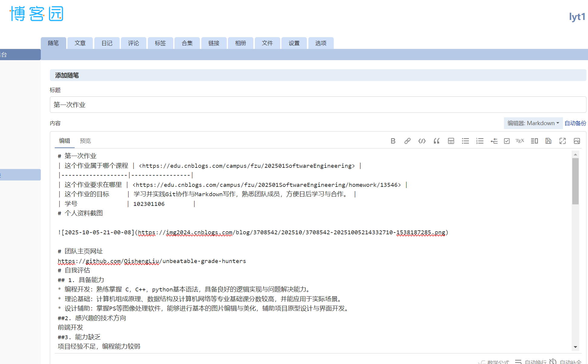The height and width of the screenshot is (364, 588).
Task: Upload an image with the picture icon
Action: [x=577, y=141]
